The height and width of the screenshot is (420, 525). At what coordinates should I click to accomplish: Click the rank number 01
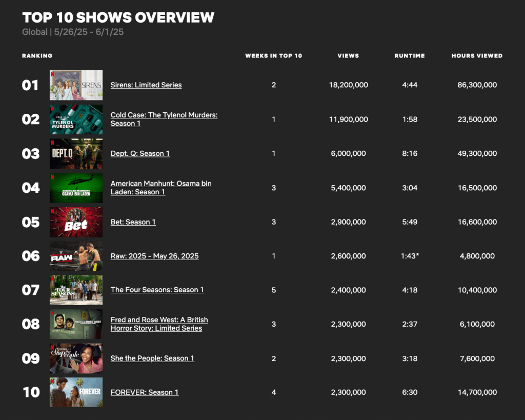[x=30, y=85]
